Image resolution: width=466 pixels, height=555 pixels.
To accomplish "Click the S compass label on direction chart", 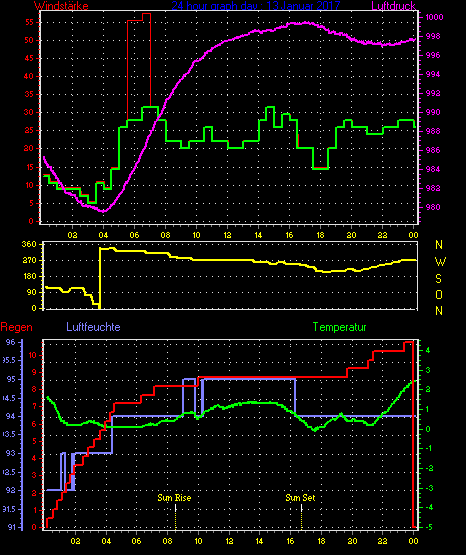I will (438, 279).
